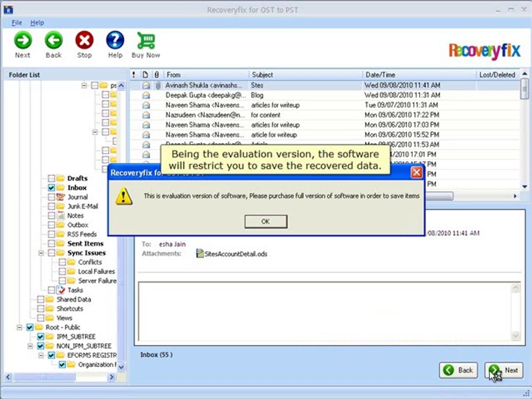Click the importance column header icon
Image resolution: width=532 pixels, height=399 pixels.
click(x=134, y=75)
